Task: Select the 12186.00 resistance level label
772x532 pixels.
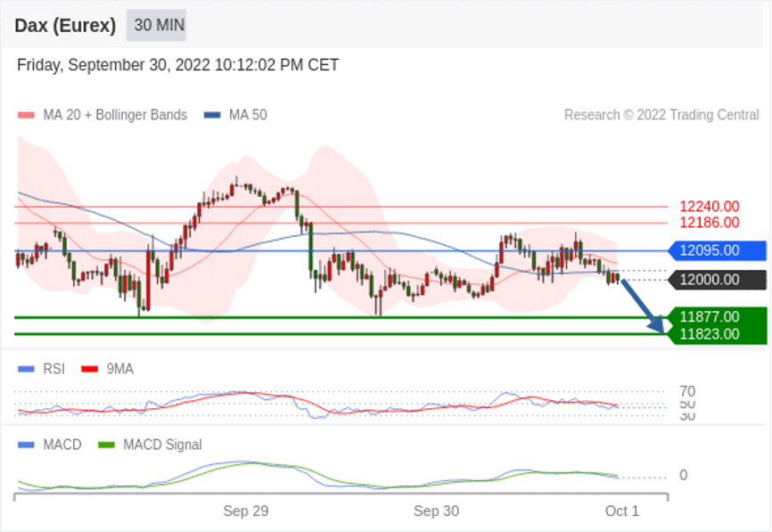Action: (709, 223)
